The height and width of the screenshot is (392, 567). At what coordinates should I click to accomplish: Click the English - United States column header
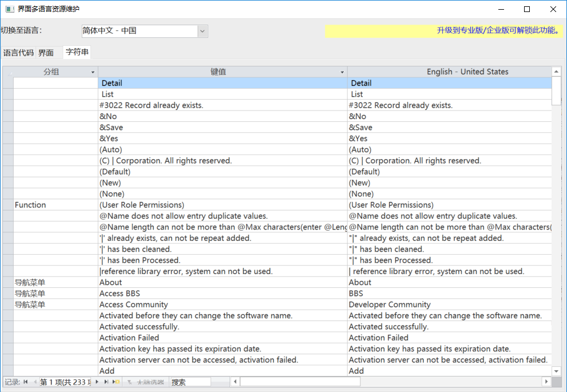pos(467,72)
